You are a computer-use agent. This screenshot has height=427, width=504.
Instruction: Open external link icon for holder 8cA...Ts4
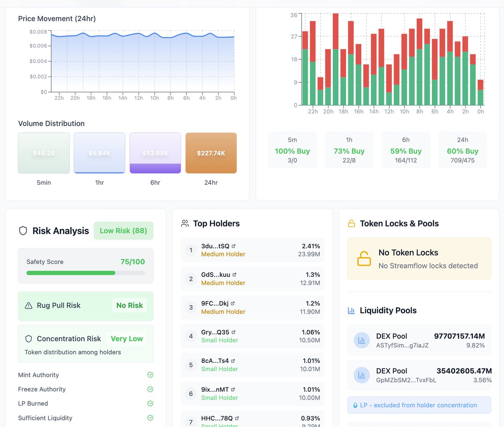(233, 361)
